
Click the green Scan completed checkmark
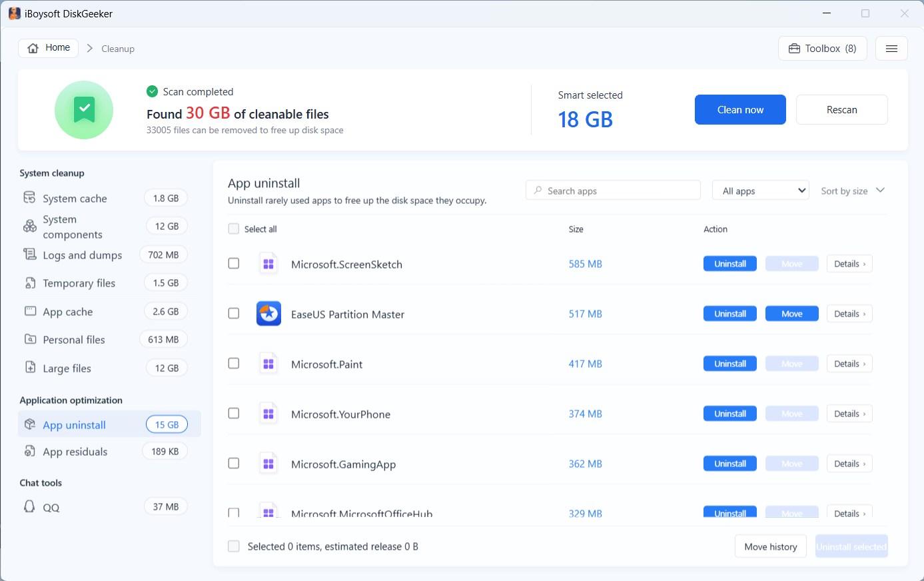coord(153,91)
